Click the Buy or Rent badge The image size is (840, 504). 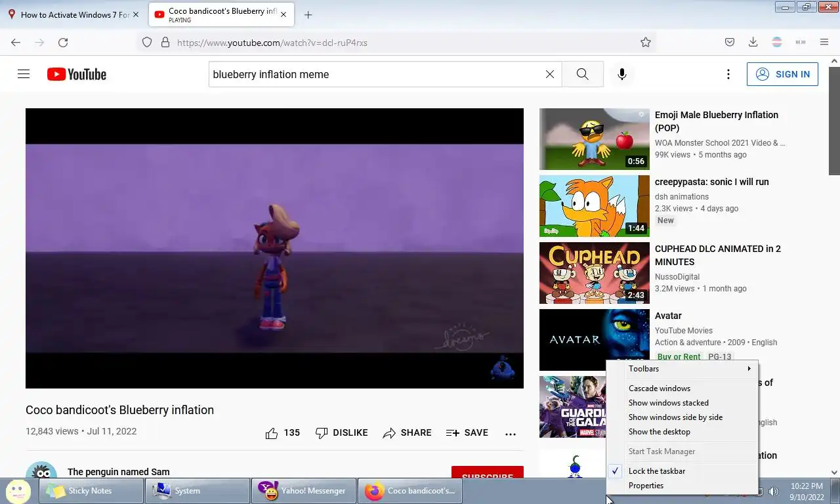pos(679,357)
